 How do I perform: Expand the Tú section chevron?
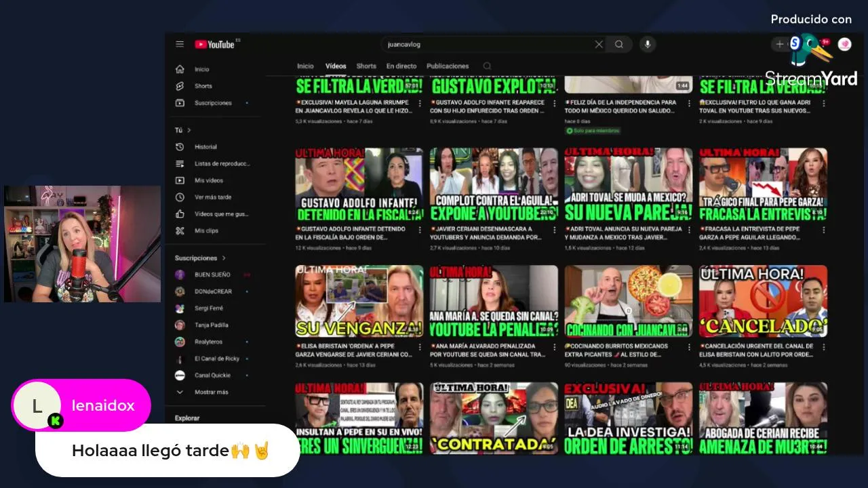click(189, 130)
